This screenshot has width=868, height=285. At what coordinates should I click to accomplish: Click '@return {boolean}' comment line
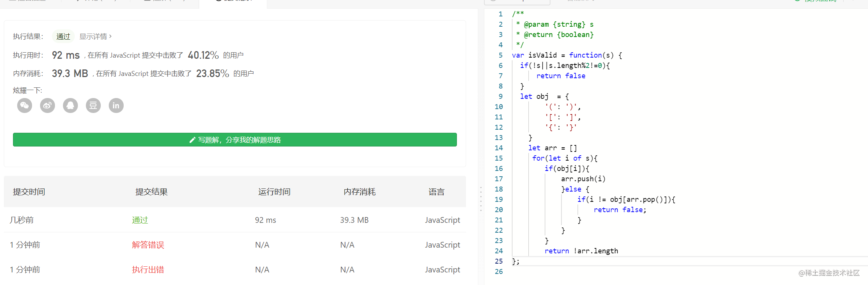click(x=555, y=35)
